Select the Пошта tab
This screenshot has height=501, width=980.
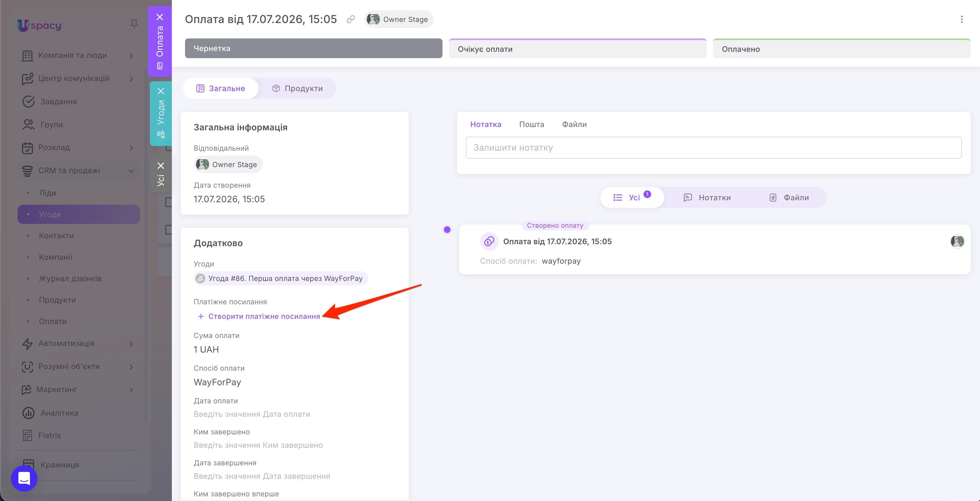[x=531, y=124]
